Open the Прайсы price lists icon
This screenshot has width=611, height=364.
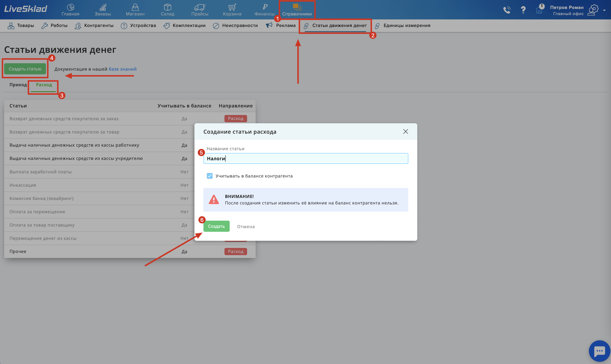coord(200,7)
